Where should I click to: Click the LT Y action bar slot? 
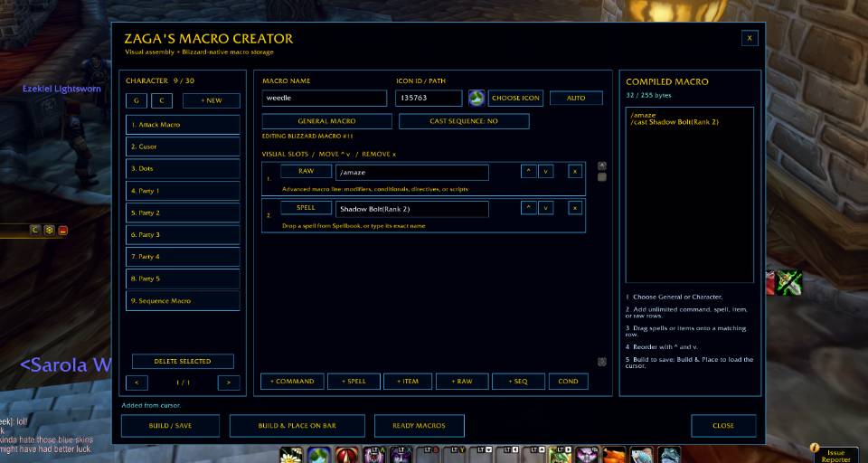(454, 455)
